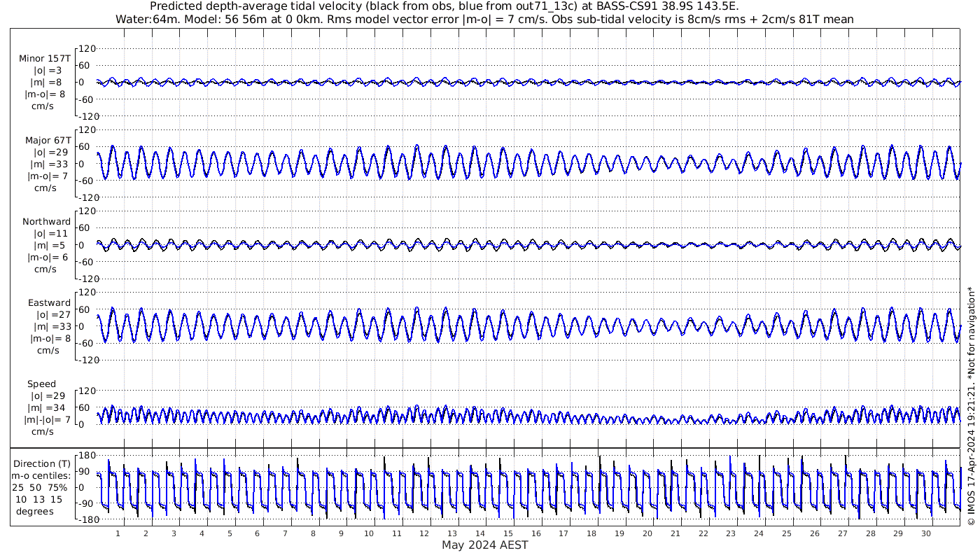
Task: Select the 'Direction (T)' panel label
Action: 43,463
